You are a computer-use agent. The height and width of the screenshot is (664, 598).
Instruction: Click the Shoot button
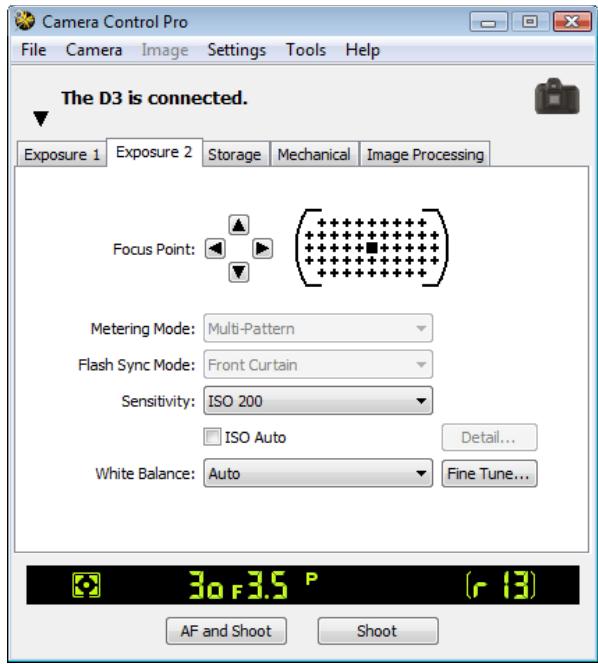[x=378, y=631]
